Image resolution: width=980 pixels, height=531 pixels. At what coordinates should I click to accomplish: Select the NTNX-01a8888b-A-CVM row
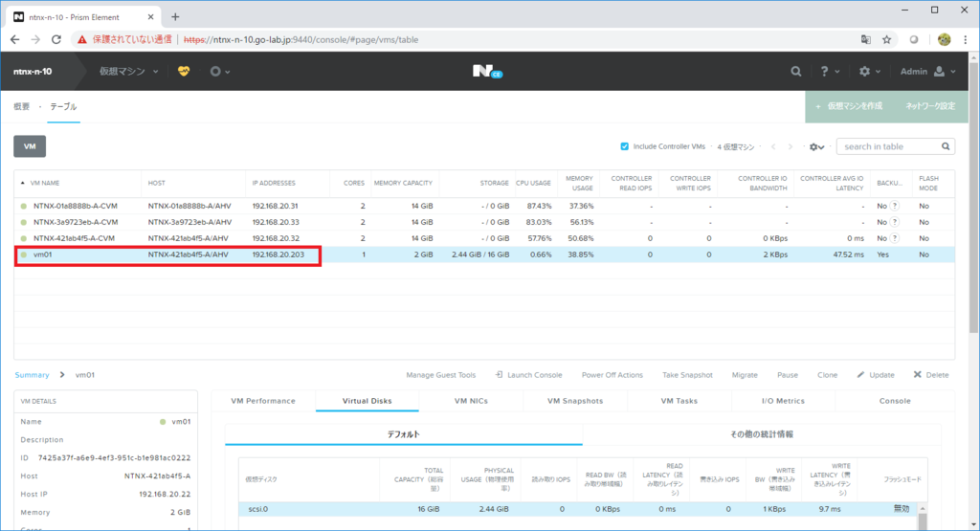[x=484, y=206]
